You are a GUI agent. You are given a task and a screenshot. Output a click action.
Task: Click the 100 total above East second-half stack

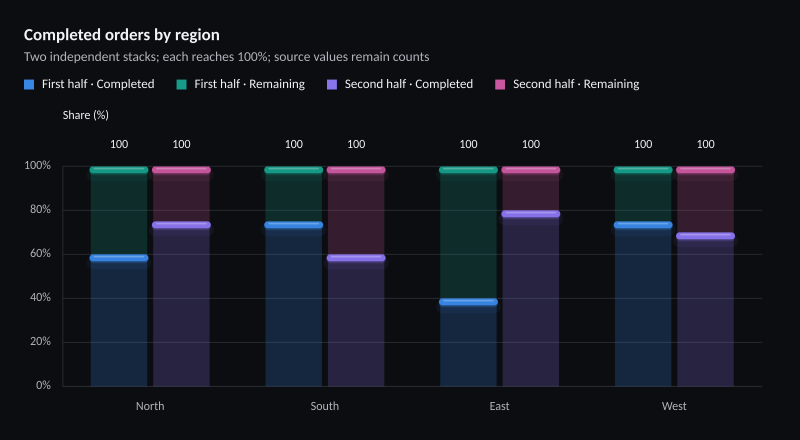(531, 144)
